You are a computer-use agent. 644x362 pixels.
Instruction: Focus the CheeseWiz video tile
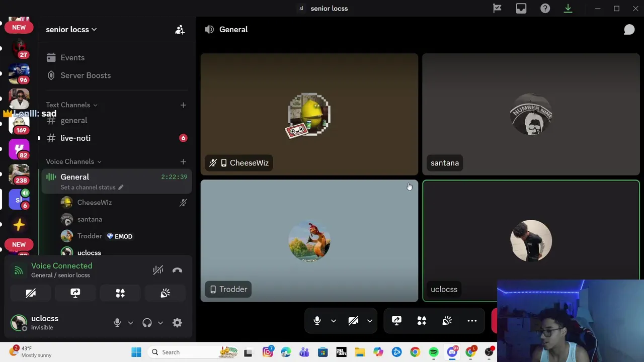pos(309,114)
